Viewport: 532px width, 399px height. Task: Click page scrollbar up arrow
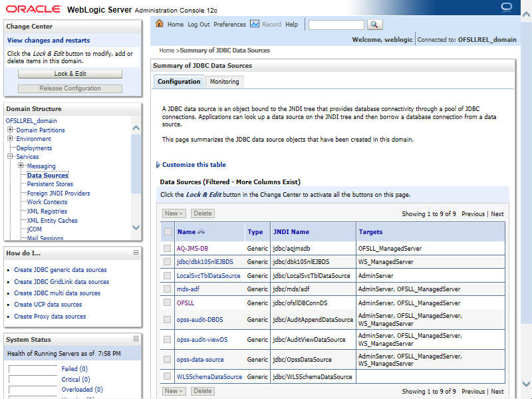526,15
